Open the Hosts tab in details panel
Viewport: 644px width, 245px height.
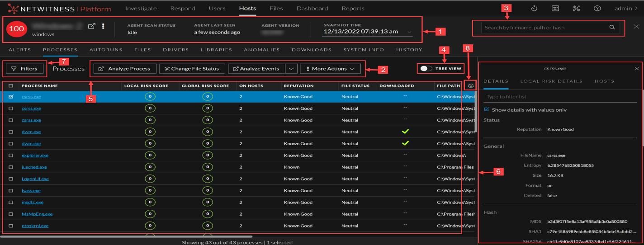[x=604, y=81]
